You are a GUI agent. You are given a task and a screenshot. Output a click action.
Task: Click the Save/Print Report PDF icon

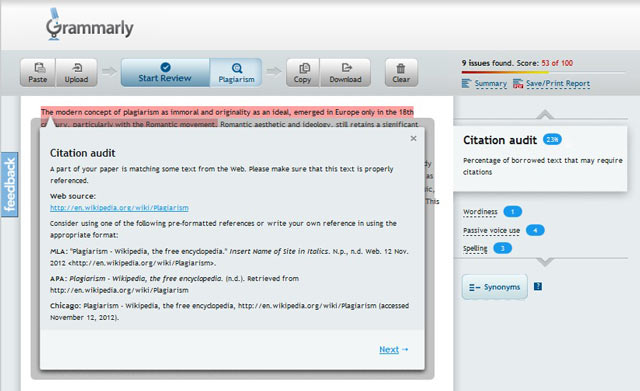518,84
